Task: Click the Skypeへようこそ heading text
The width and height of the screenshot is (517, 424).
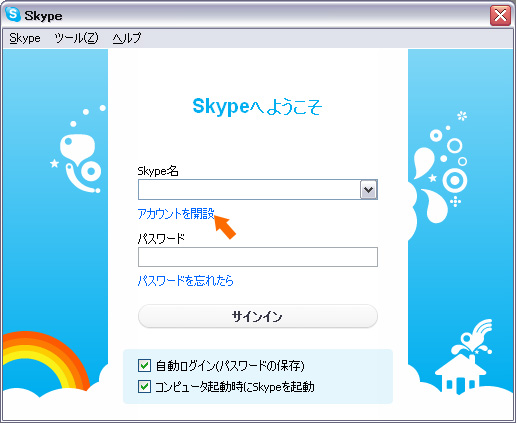Action: (257, 107)
